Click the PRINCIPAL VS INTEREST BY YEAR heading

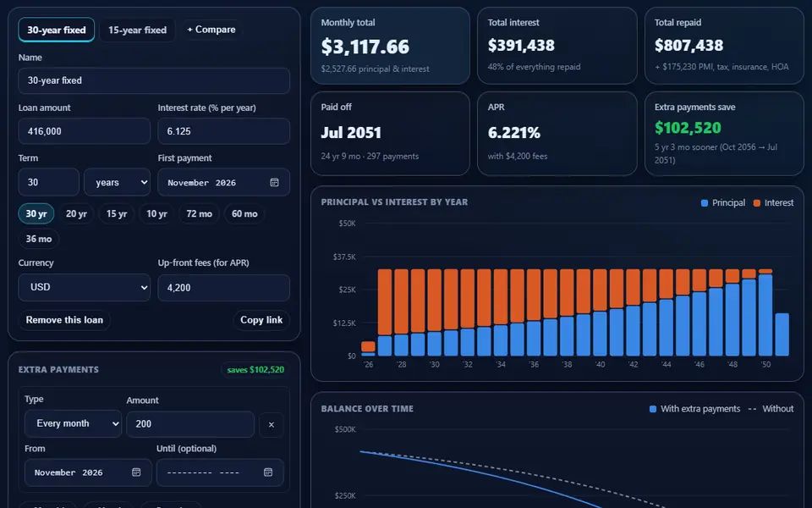pyautogui.click(x=394, y=202)
